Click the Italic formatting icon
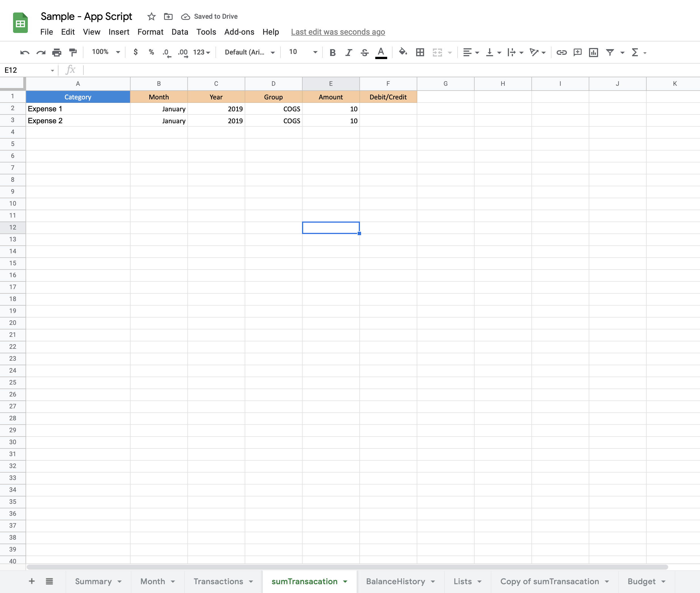 347,52
